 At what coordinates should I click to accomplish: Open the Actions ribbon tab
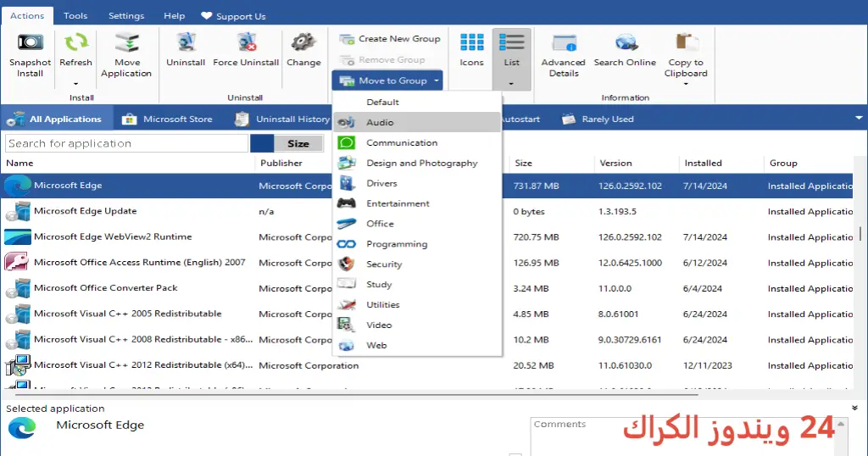27,15
